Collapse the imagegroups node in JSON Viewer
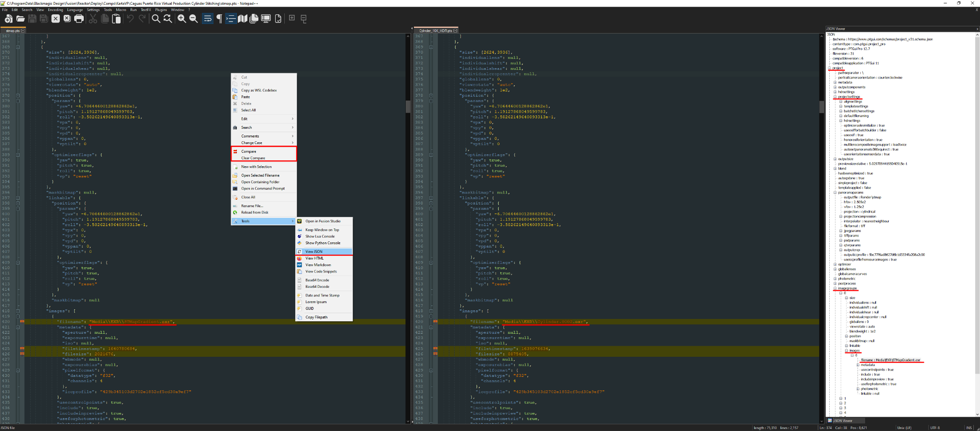 [835, 288]
